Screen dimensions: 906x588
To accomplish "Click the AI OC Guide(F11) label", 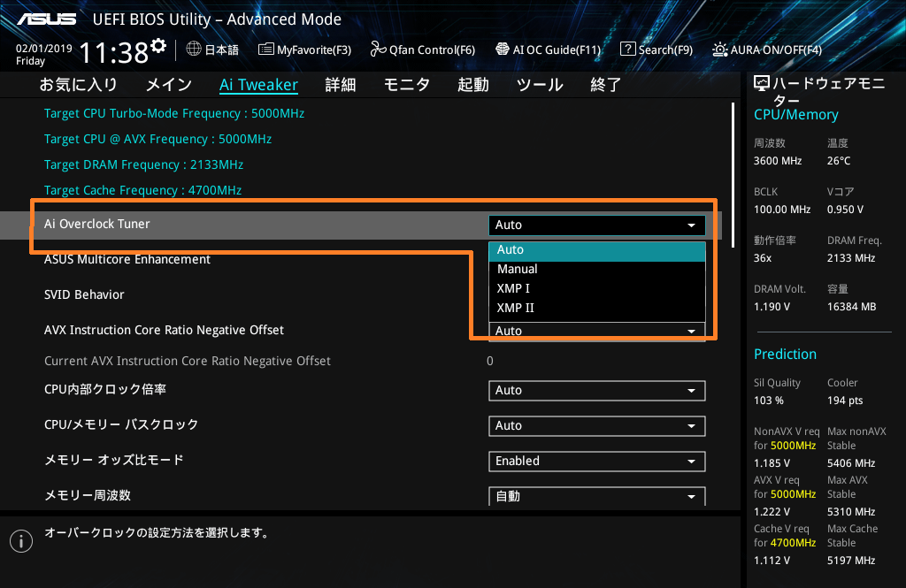I will (557, 50).
